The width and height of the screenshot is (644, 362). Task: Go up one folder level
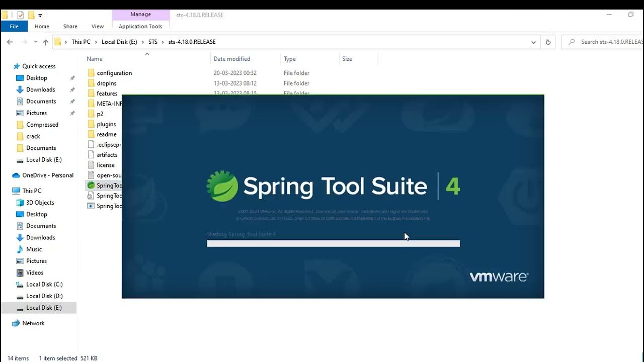coord(46,42)
